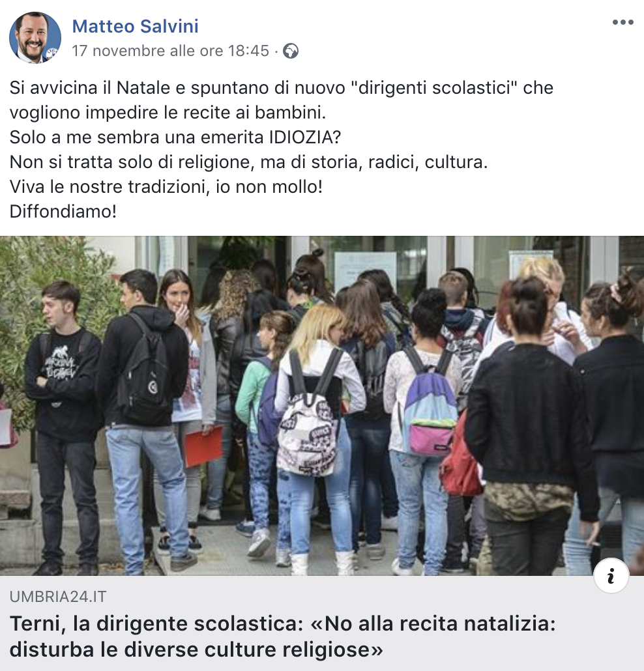
Task: Click the boy in black sweatshirt at left
Action: click(63, 423)
